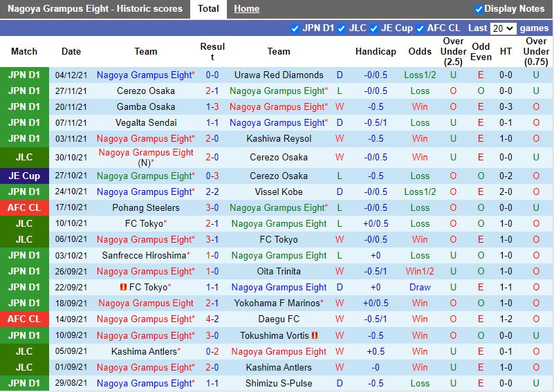
Task: Open Nagoya Grampus Eight (N) team link
Action: pos(145,157)
